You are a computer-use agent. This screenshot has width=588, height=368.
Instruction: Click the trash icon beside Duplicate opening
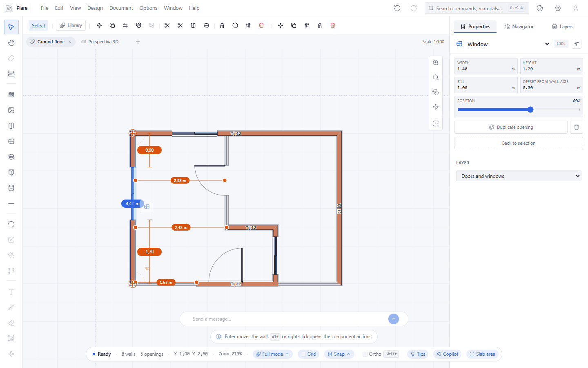pos(577,127)
